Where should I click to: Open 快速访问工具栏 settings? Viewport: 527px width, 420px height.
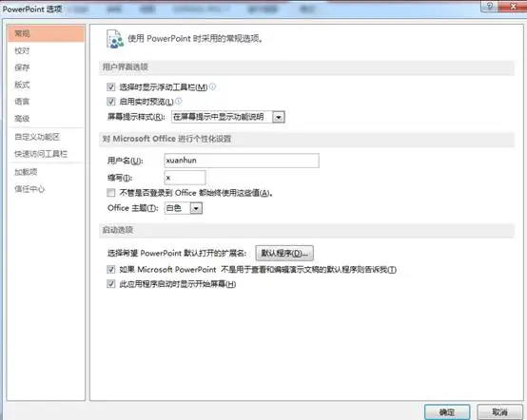pos(41,154)
